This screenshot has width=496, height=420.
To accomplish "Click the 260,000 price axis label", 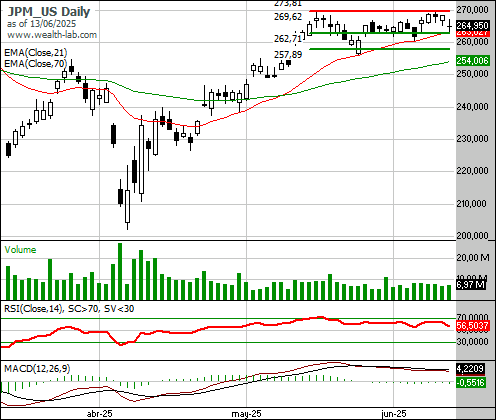I will pyautogui.click(x=472, y=42).
